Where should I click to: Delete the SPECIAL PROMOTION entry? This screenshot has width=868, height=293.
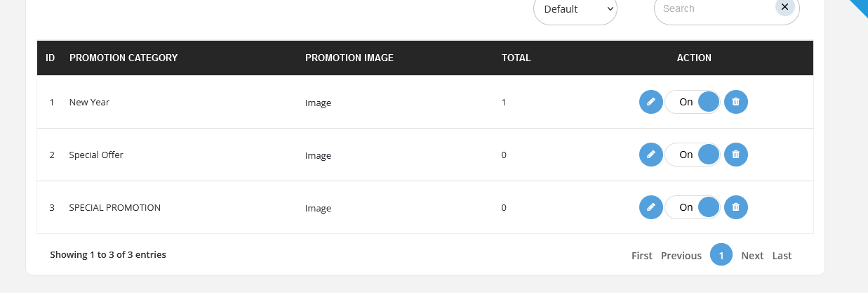(736, 207)
